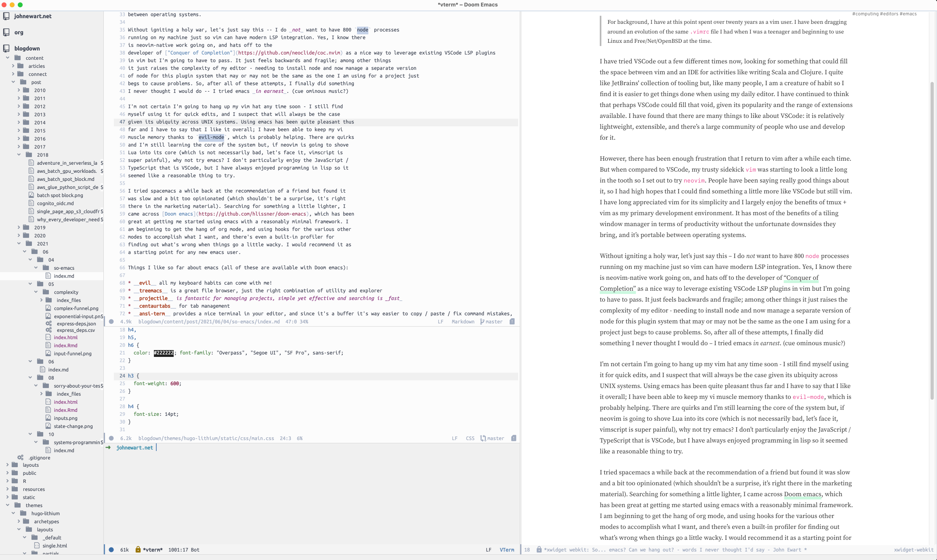Click the CSS major mode label
The height and width of the screenshot is (560, 937).
(x=470, y=438)
